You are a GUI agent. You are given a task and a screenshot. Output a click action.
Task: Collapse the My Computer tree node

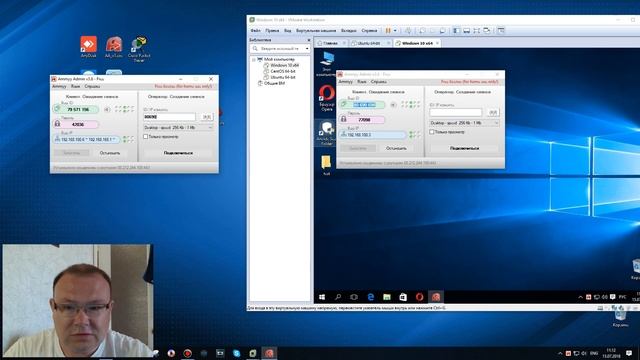[253, 60]
